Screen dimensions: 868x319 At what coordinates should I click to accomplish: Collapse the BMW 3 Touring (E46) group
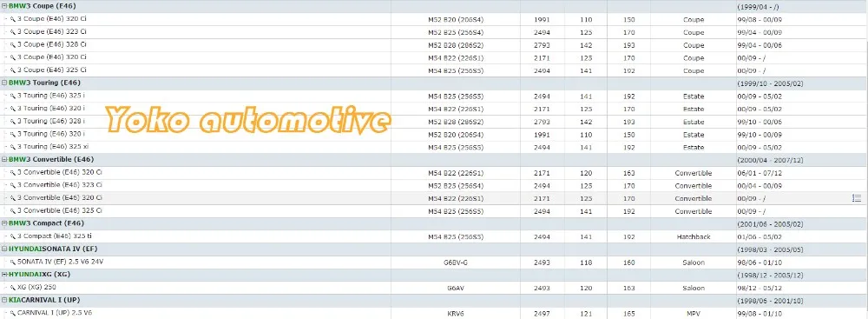[x=4, y=83]
